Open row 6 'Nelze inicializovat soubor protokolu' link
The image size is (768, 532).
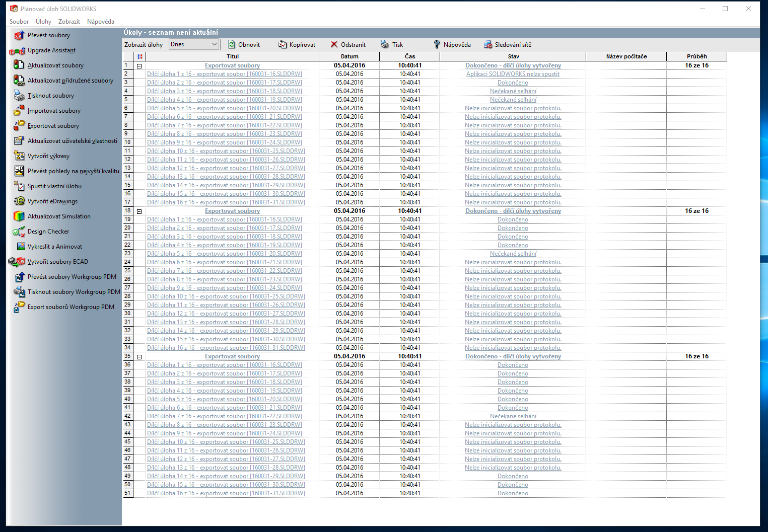click(x=513, y=108)
